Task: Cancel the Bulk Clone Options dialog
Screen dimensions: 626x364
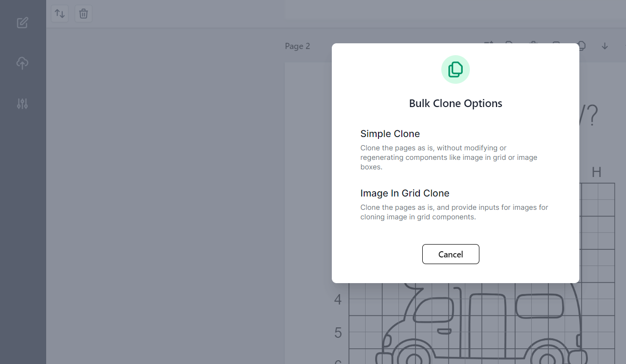Action: click(x=450, y=254)
